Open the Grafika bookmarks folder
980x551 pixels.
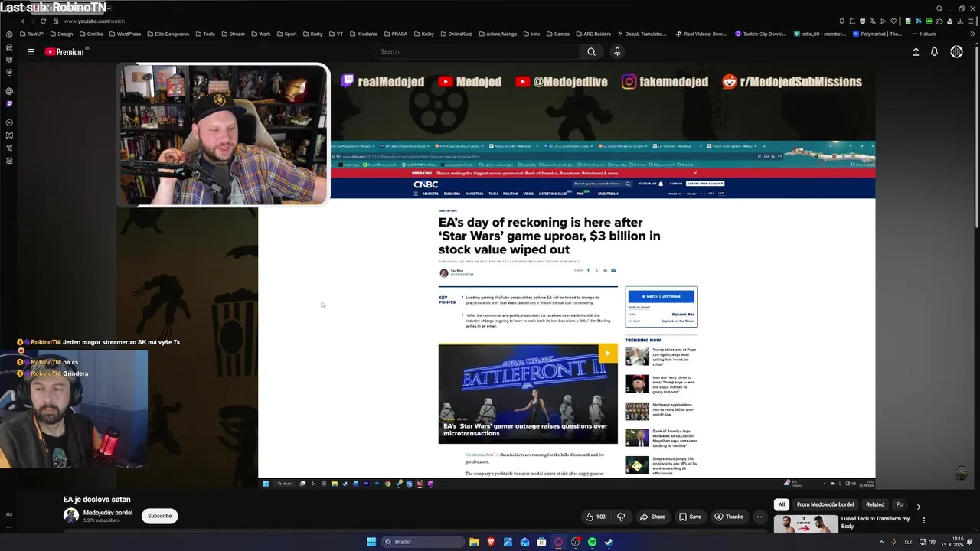pyautogui.click(x=91, y=34)
